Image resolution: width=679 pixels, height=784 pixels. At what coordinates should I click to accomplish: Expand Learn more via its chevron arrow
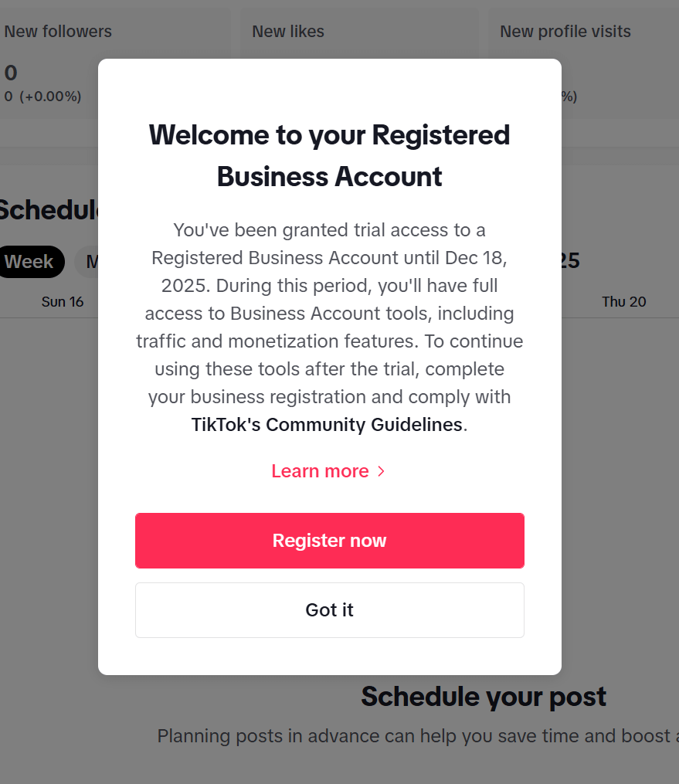[380, 471]
